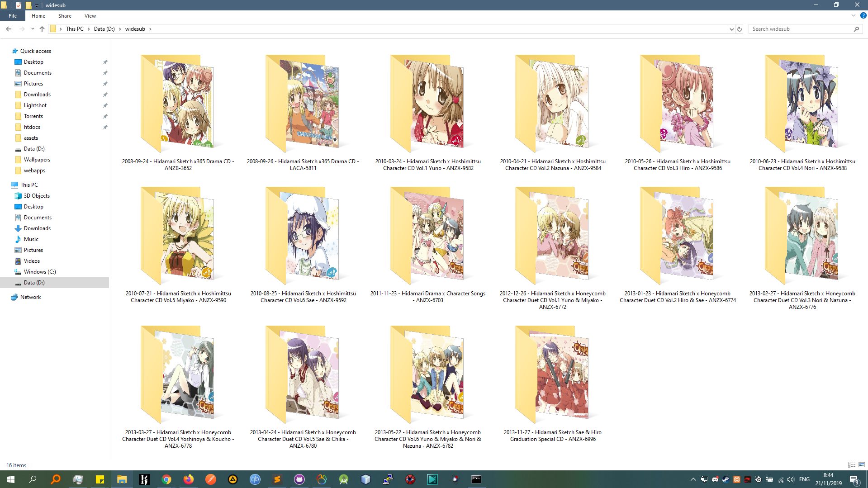
Task: Open taskbar search
Action: point(33,479)
